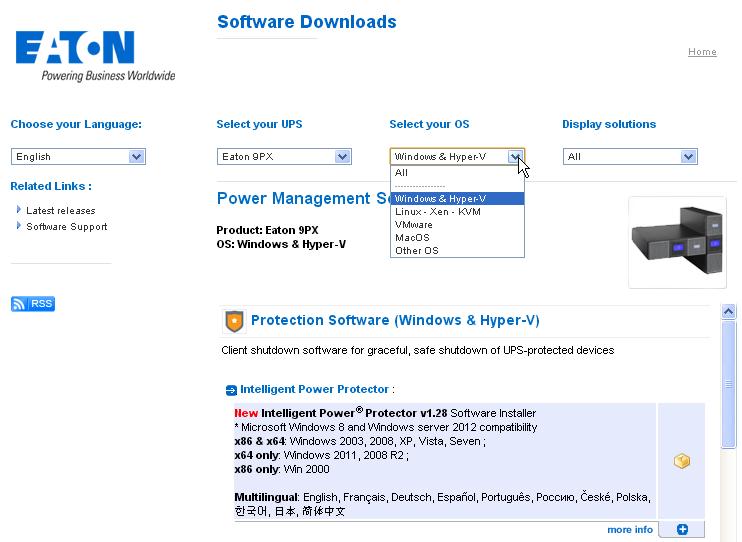Open the Software Support link
The height and width of the screenshot is (542, 742).
(x=67, y=226)
